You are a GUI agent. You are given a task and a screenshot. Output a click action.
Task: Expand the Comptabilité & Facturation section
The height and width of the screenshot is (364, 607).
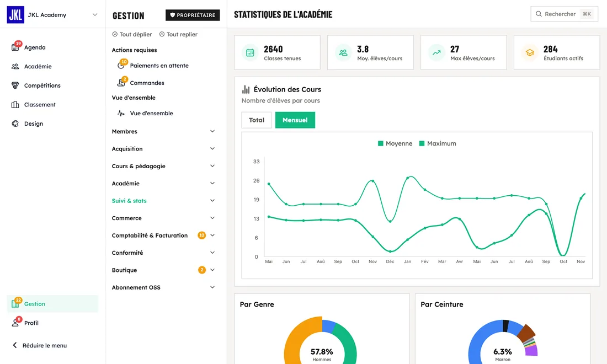tap(163, 235)
